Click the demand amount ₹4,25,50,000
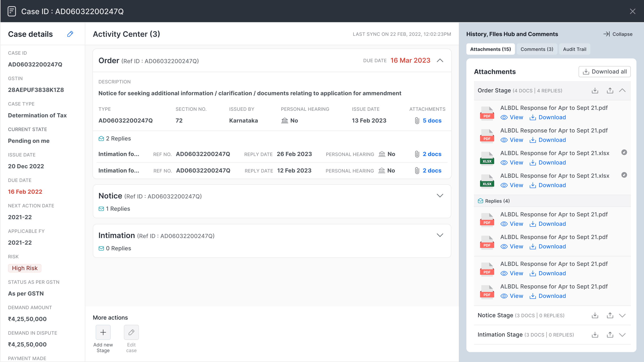The width and height of the screenshot is (644, 362). [x=27, y=319]
